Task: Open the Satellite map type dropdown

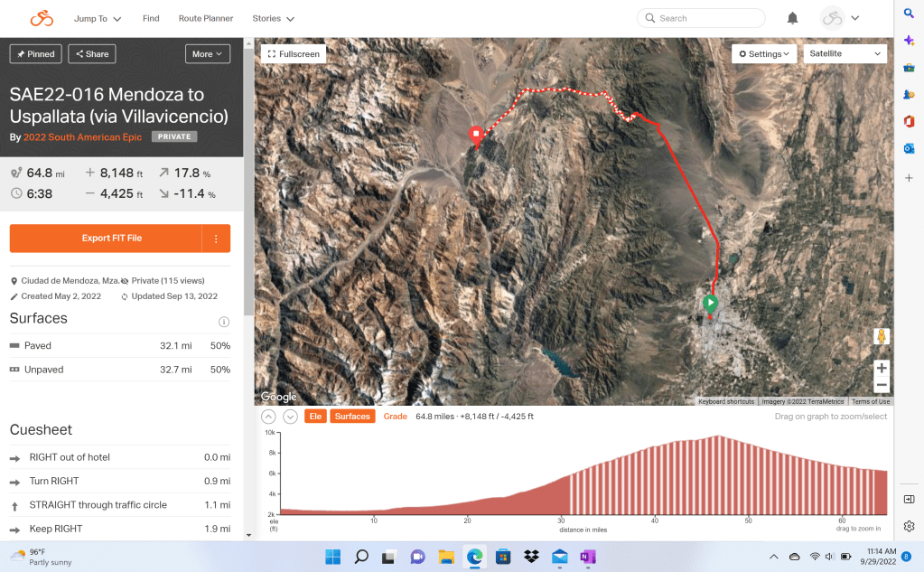Action: (x=845, y=54)
